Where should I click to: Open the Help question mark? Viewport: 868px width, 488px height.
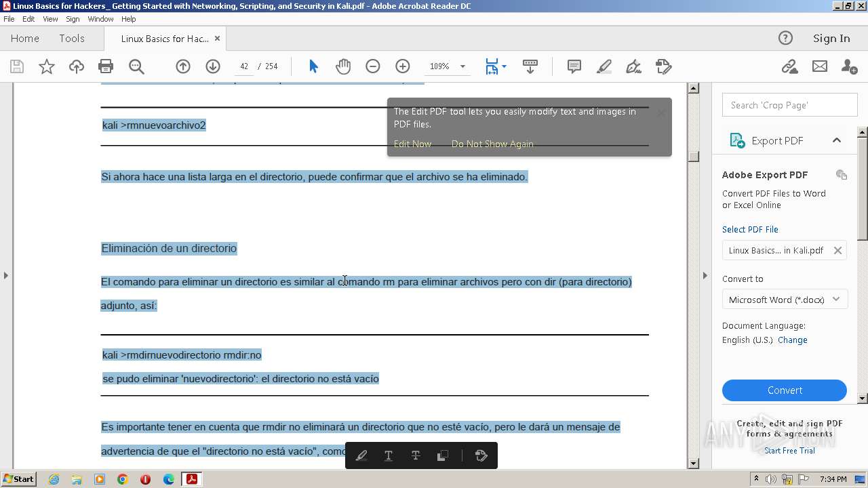[x=785, y=38]
